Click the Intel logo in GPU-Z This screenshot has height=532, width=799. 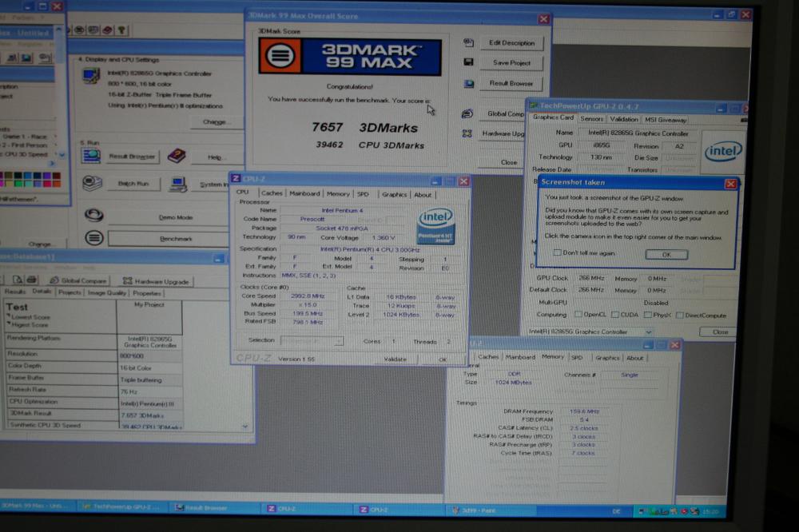pyautogui.click(x=723, y=152)
